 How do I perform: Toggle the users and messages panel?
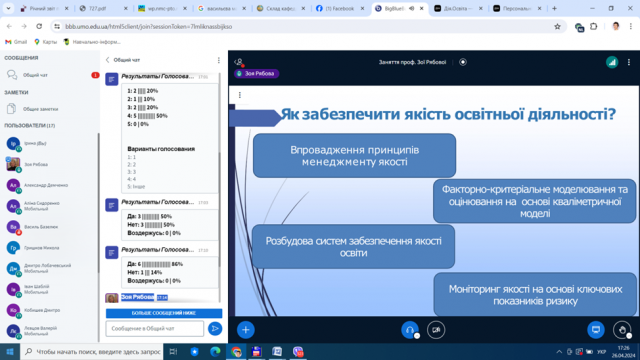(239, 62)
